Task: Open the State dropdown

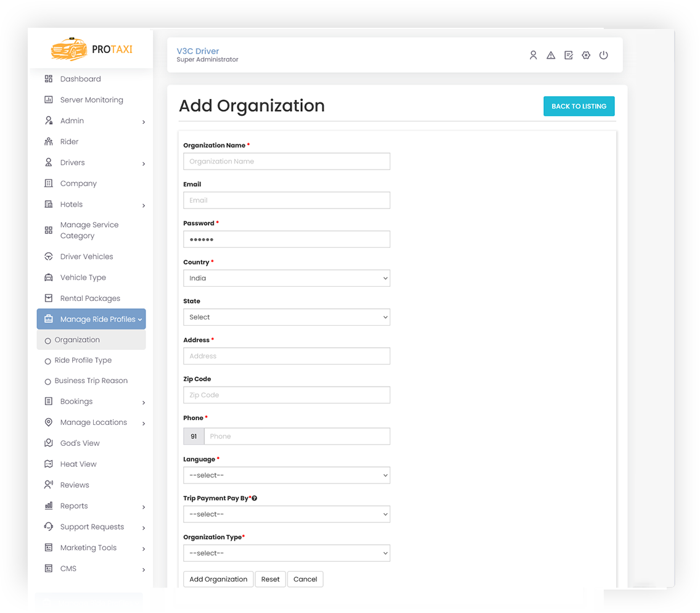Action: pos(287,317)
